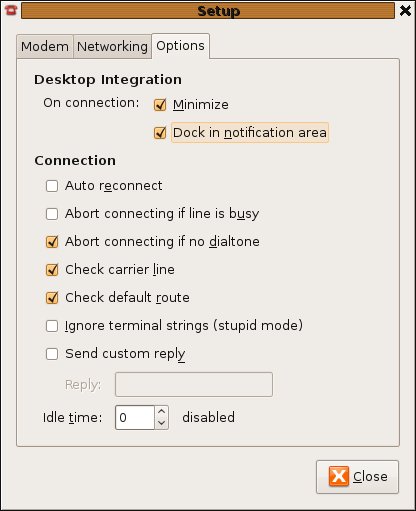
Task: Check the Send custom reply box
Action: point(52,354)
